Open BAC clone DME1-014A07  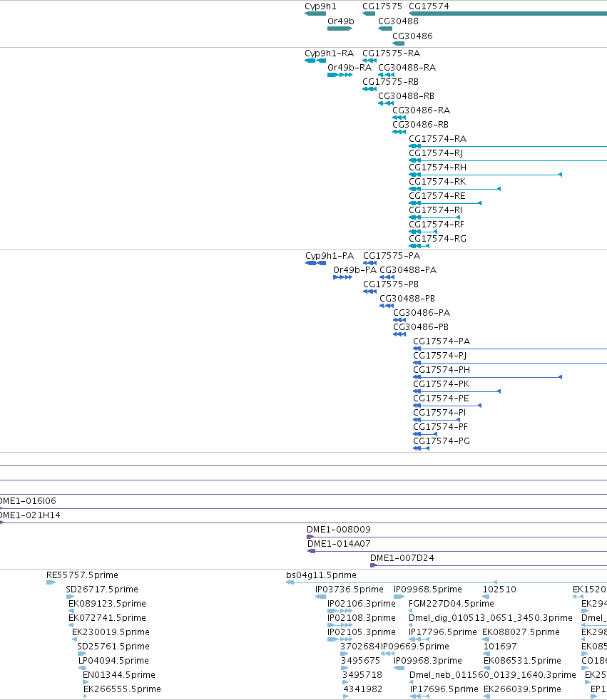339,544
